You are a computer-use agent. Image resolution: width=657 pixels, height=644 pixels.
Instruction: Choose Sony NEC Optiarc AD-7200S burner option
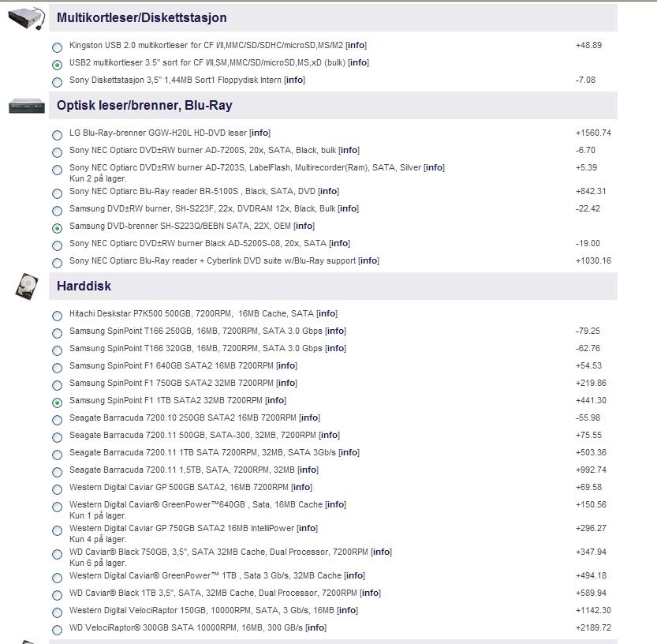(57, 152)
